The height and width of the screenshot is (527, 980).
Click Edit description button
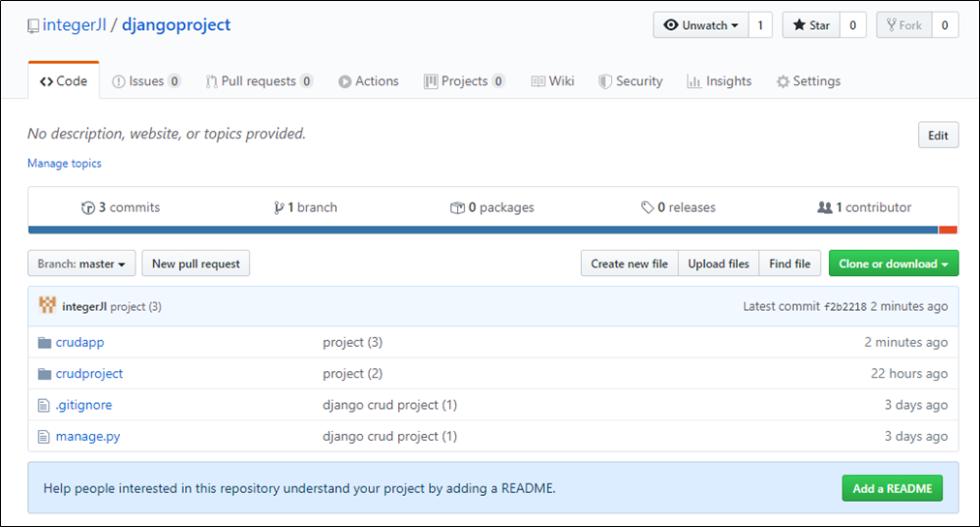(x=938, y=135)
